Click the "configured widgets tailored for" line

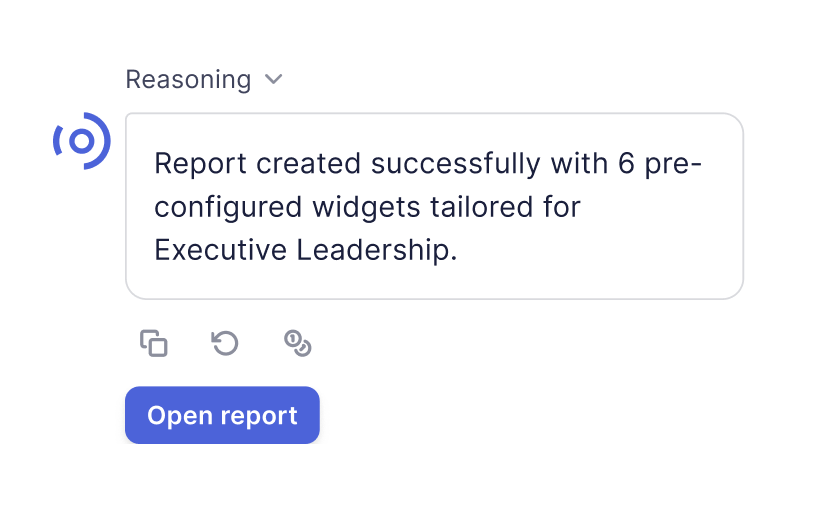point(367,207)
